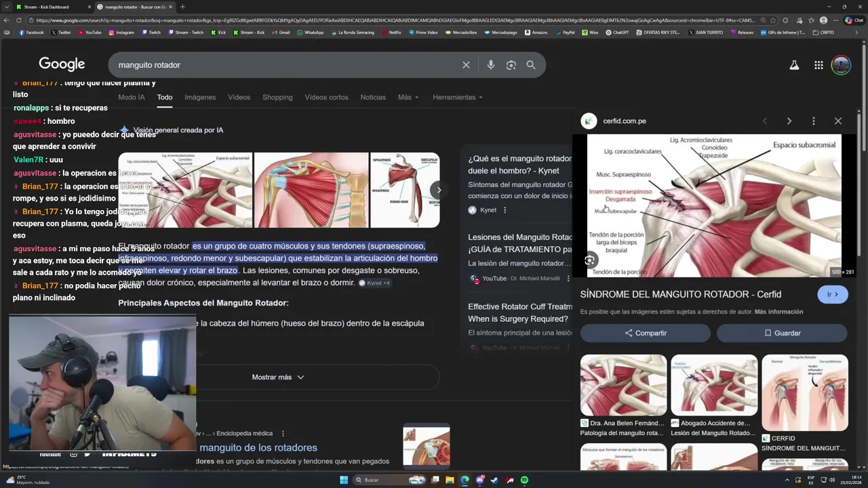Open the large cerfid.com.pe preview image
The height and width of the screenshot is (488, 868).
pos(714,205)
